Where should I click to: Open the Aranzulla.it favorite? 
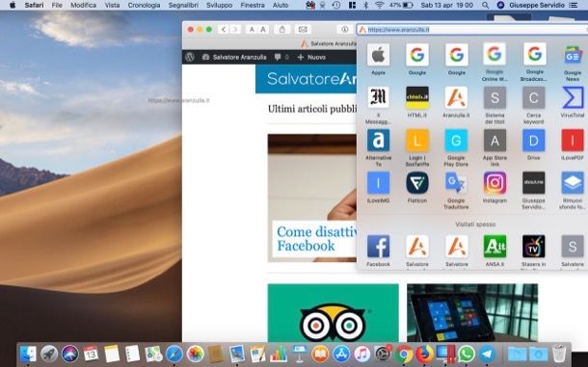pyautogui.click(x=456, y=97)
